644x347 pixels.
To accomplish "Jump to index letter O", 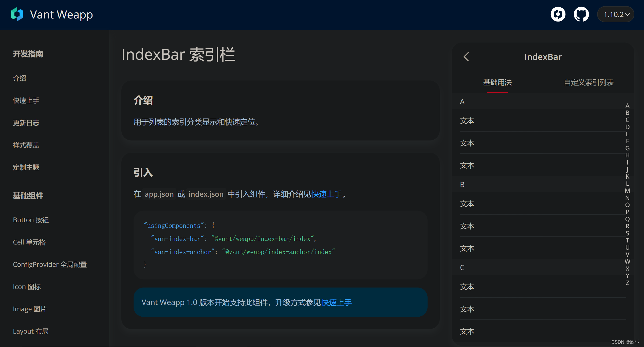I will 627,205.
